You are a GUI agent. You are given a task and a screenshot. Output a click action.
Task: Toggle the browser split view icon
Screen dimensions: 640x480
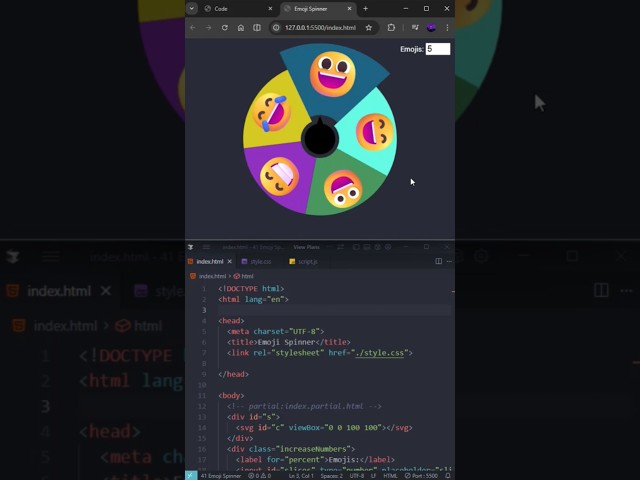coord(257,27)
